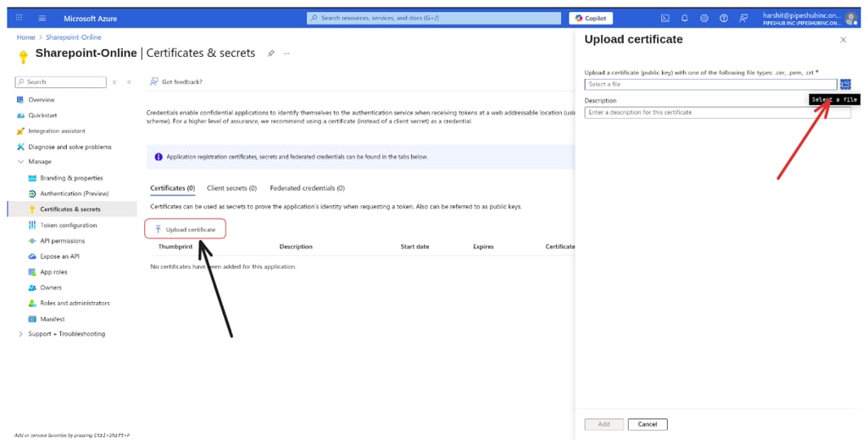This screenshot has width=868, height=447.
Task: Click the Thumbprint column header
Action: (x=175, y=247)
